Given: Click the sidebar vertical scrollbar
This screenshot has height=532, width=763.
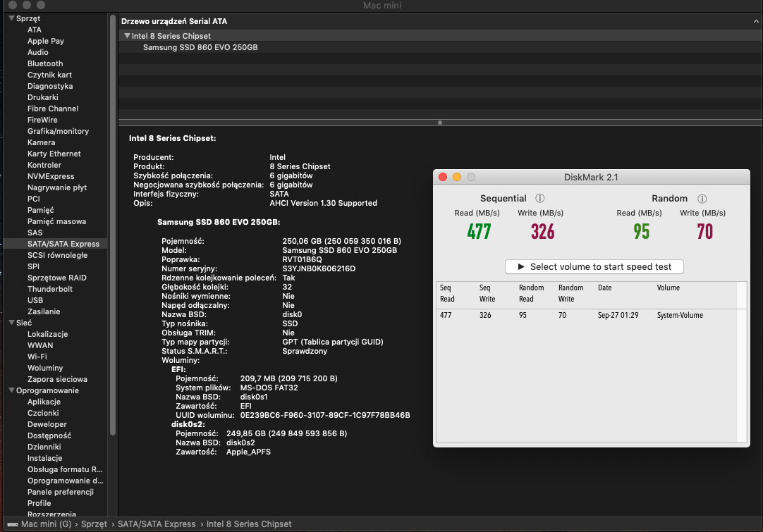Looking at the screenshot, I should point(113,225).
